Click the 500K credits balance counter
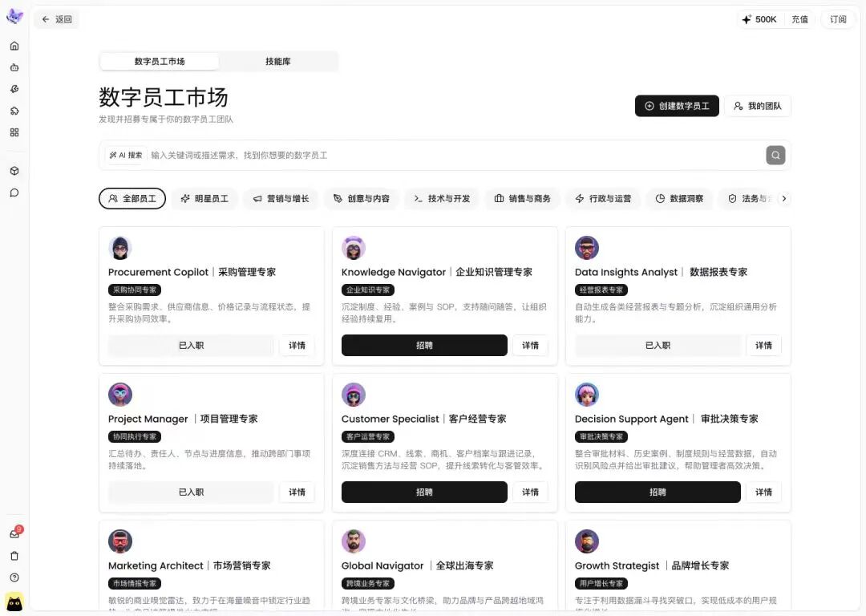Screen dimensions: 866x616 [759, 18]
